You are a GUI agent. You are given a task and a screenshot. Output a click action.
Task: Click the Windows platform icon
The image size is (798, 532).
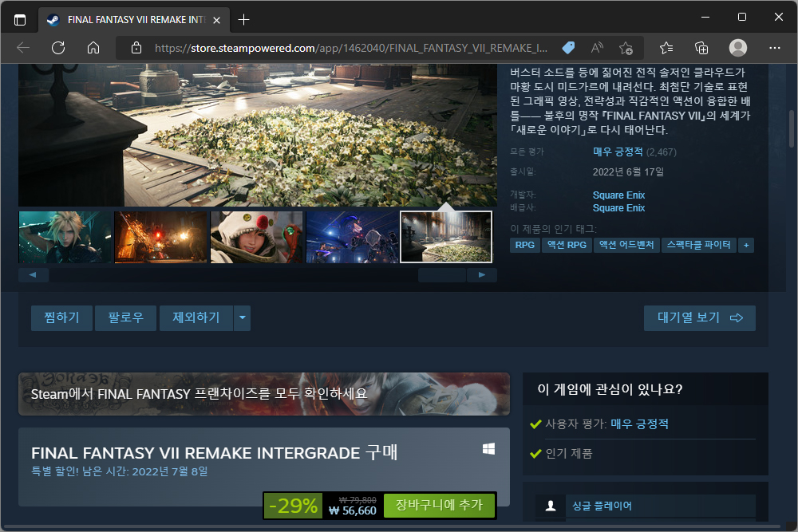tap(488, 448)
